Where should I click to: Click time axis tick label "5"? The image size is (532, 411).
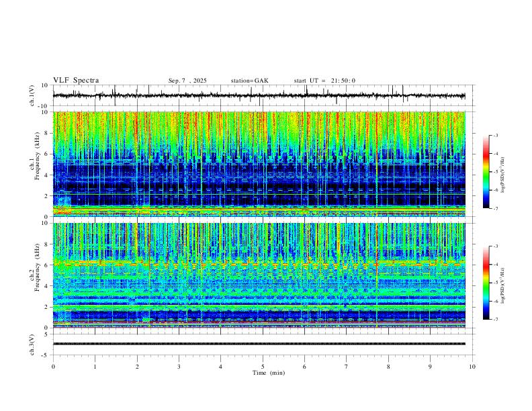click(263, 367)
